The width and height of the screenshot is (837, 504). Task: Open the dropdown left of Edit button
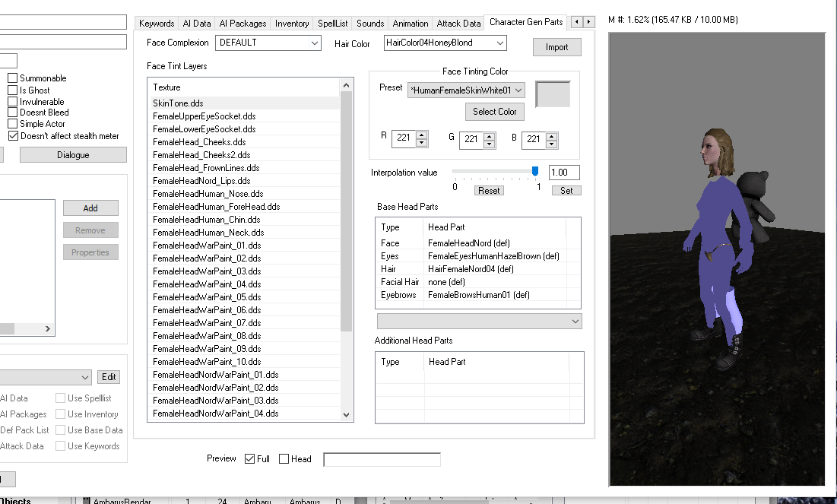(46, 378)
